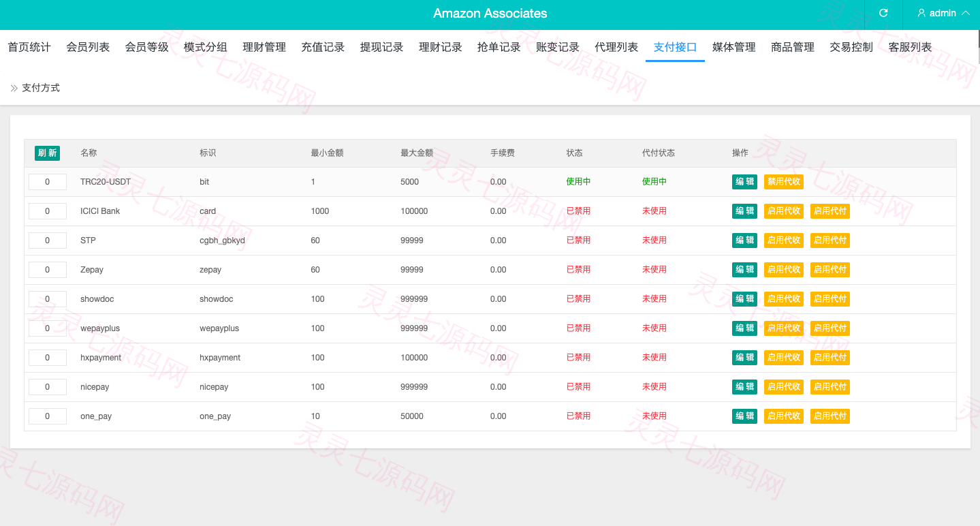Screen dimensions: 980x526
Task: Enable 代收 for STP
Action: pos(784,241)
